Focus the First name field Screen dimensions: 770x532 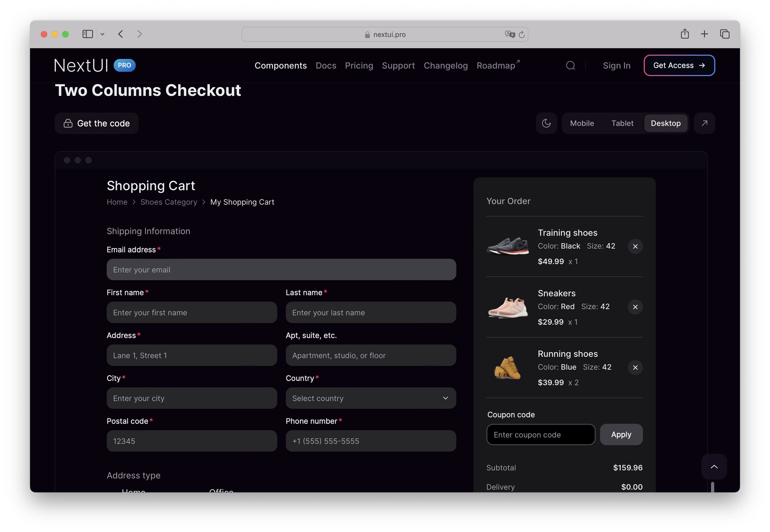click(192, 313)
